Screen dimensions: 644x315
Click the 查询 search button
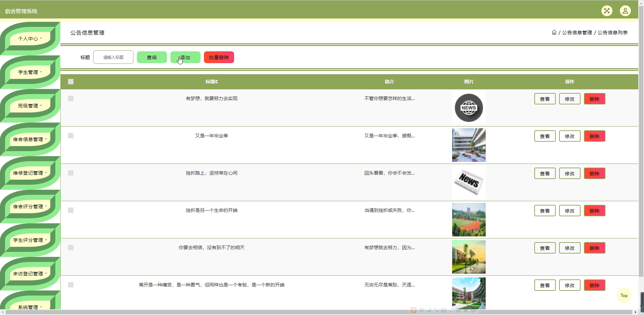tap(152, 57)
